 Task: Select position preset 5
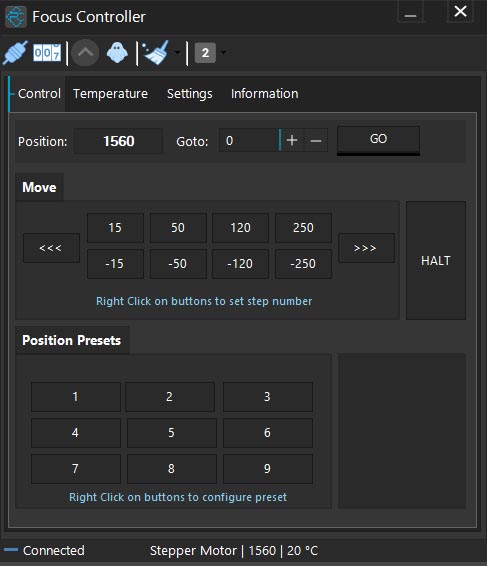(171, 432)
